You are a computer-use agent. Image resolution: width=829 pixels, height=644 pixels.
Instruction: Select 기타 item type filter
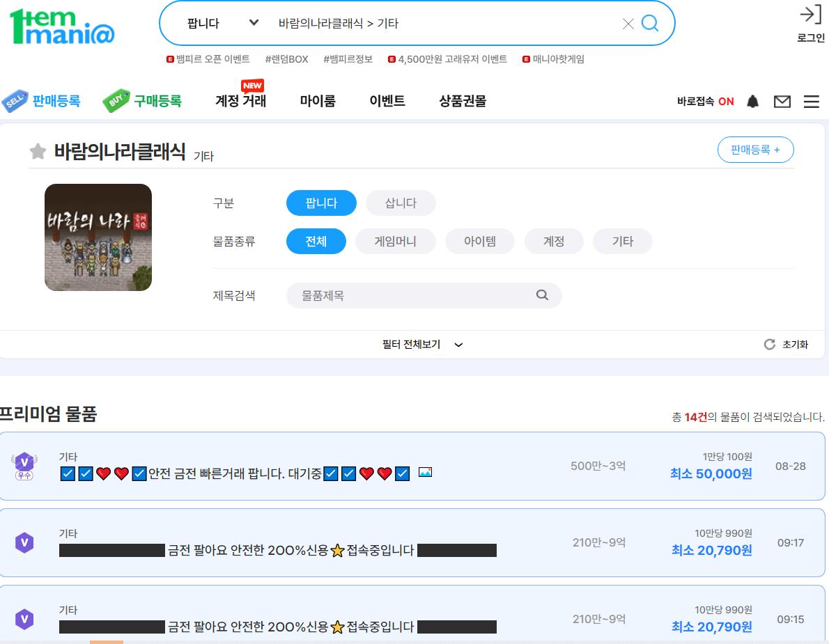pos(622,242)
